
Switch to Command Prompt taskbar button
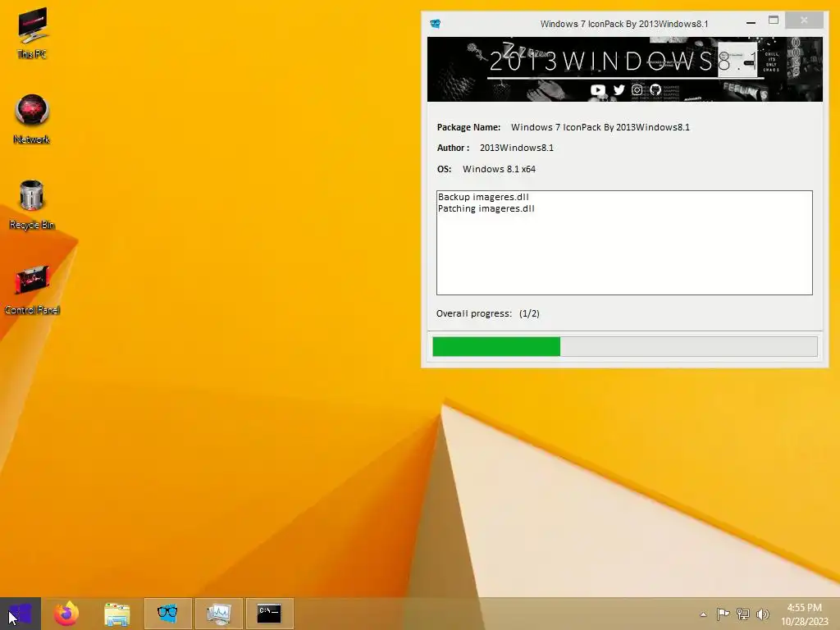point(269,614)
